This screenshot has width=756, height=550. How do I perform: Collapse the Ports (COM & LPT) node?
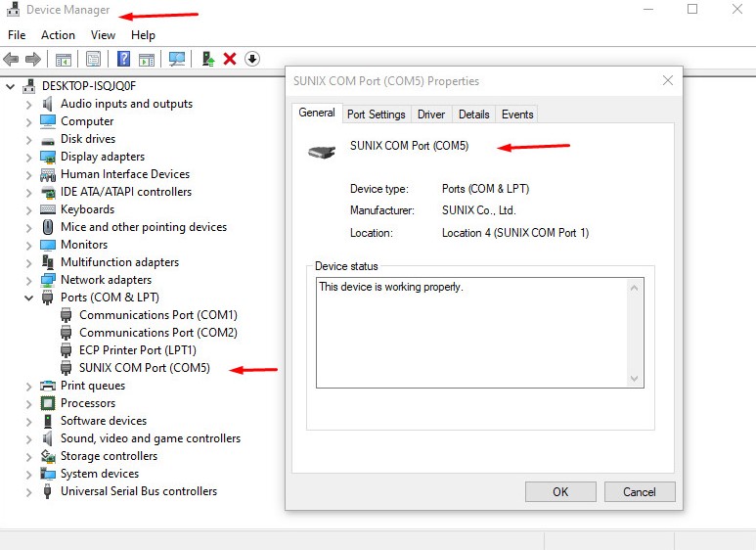tap(29, 298)
